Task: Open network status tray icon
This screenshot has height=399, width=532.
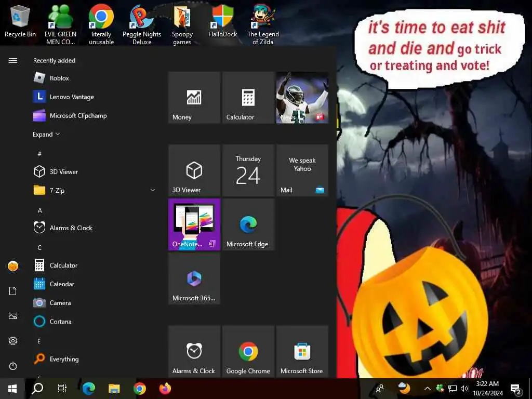Action: [x=453, y=389]
